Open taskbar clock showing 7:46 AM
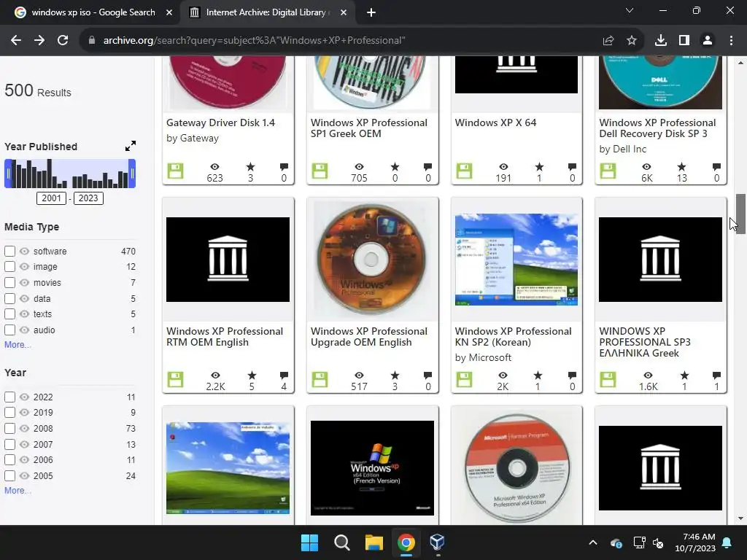 tap(695, 542)
